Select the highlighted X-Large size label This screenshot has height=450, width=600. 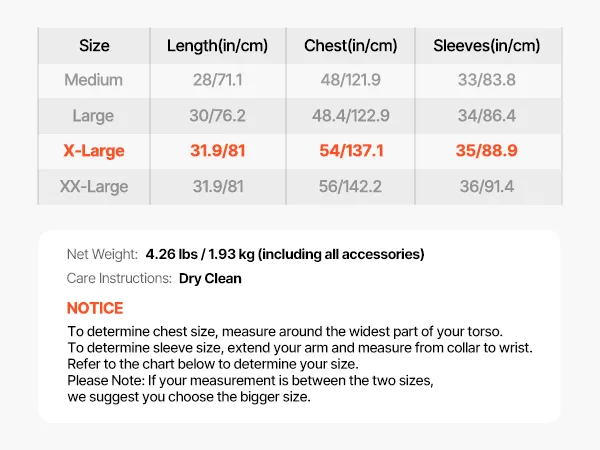(x=94, y=151)
